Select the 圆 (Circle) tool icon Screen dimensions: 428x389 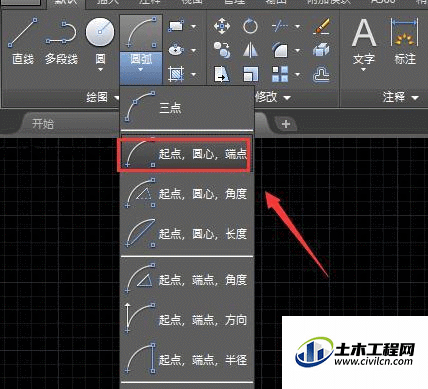[100, 32]
